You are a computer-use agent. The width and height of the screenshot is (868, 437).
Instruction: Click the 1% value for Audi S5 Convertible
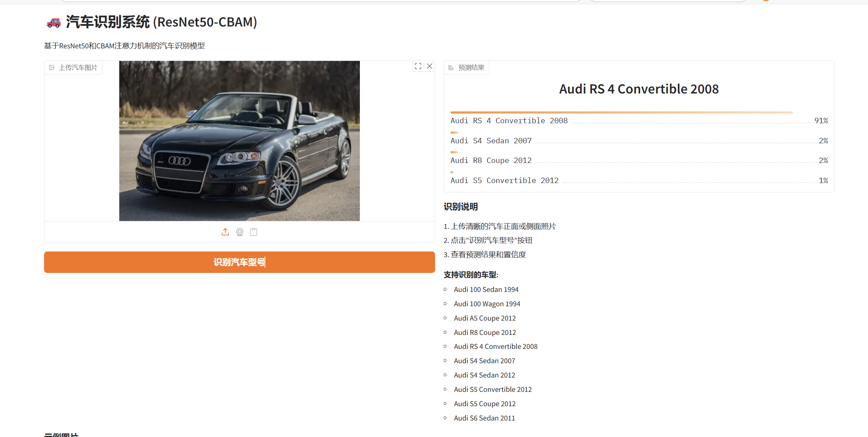click(x=824, y=181)
